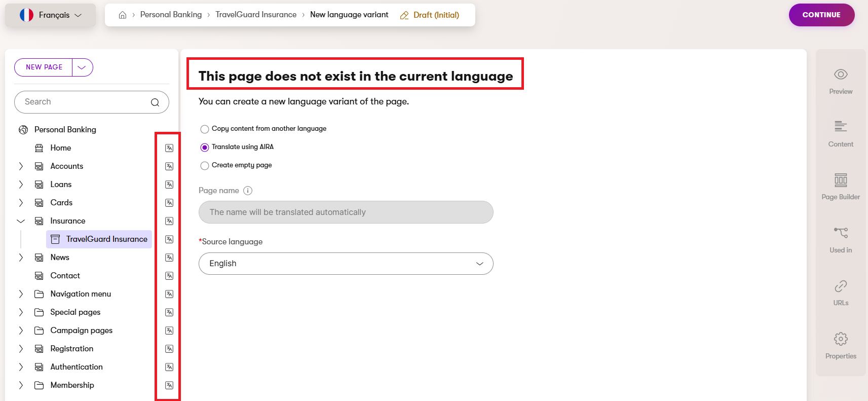
Task: Expand the Membership tree node
Action: pos(21,385)
